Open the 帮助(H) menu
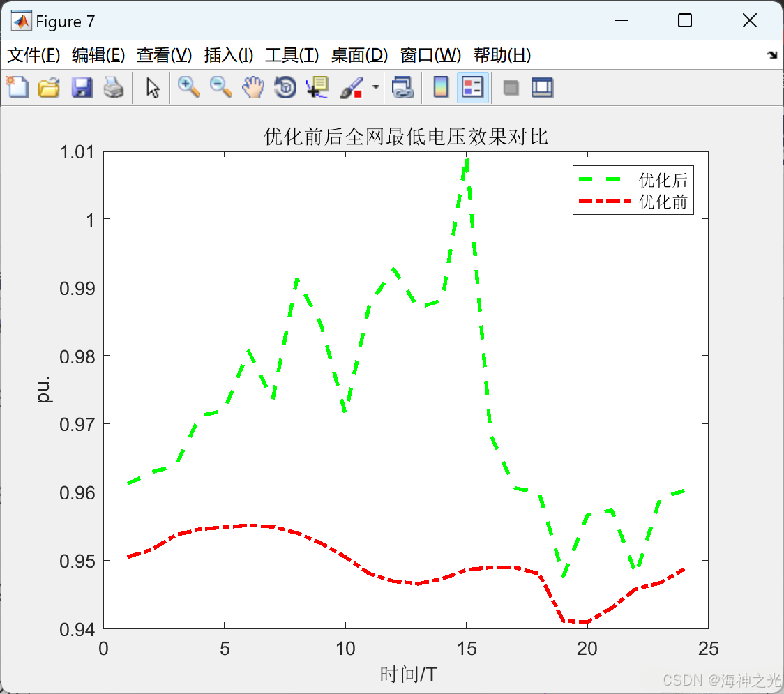784x694 pixels. [502, 55]
